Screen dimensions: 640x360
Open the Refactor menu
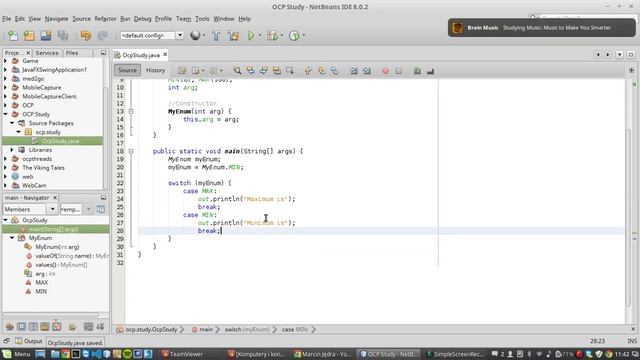(105, 19)
